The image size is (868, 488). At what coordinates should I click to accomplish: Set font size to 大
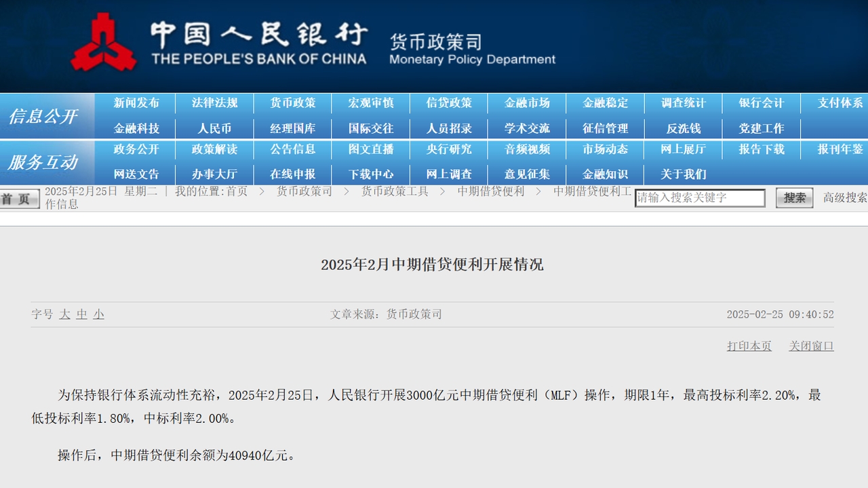64,314
